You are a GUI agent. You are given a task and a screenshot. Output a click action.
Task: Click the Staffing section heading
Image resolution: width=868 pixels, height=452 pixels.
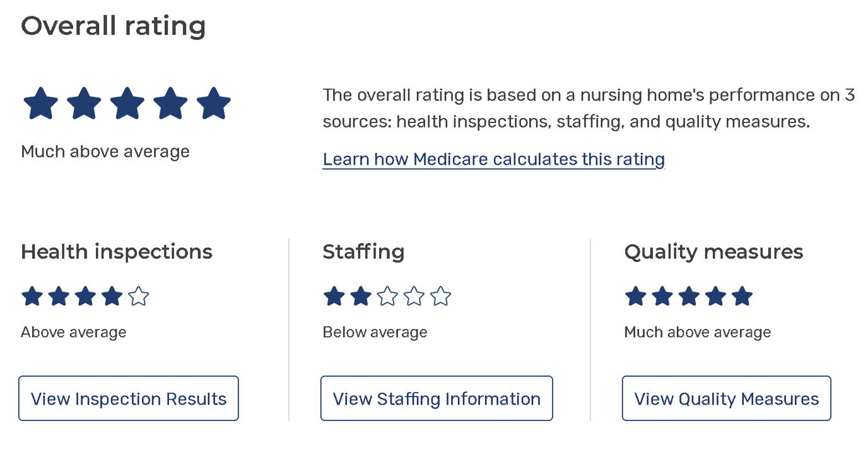tap(363, 252)
